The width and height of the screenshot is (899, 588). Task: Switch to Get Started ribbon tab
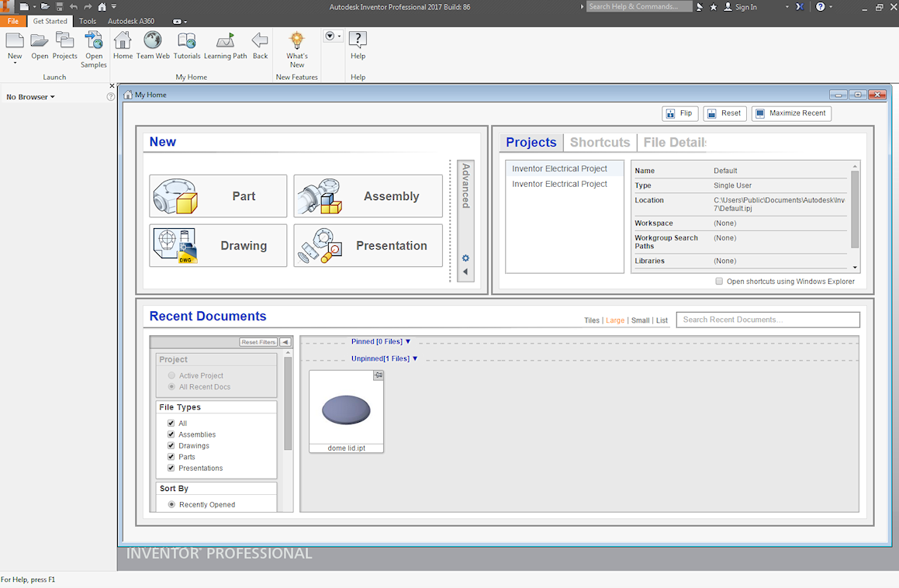(x=50, y=21)
